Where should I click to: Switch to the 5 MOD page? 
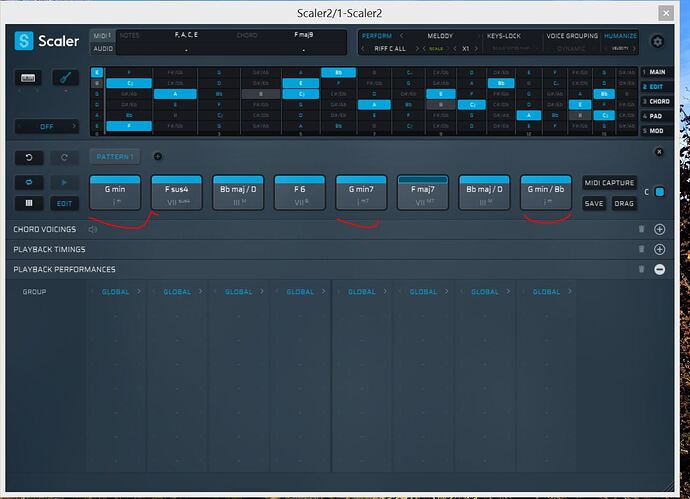click(x=654, y=131)
